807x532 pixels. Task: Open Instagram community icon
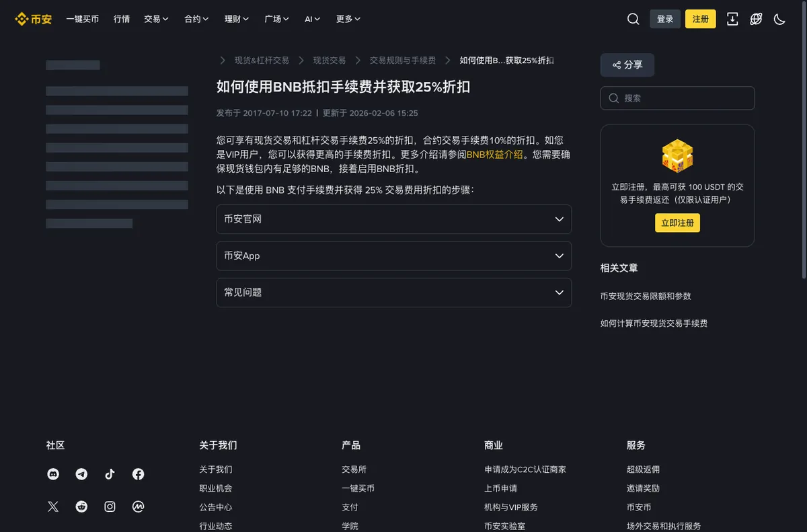tap(110, 506)
